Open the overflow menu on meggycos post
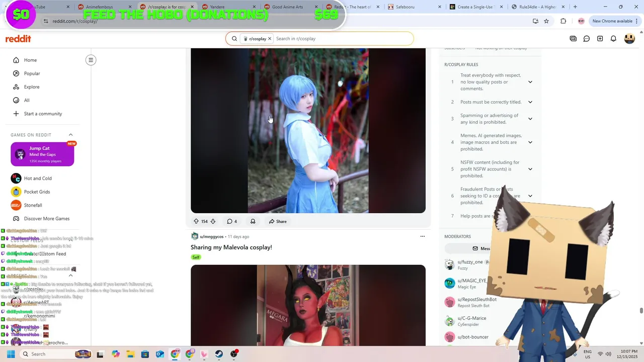 423,236
